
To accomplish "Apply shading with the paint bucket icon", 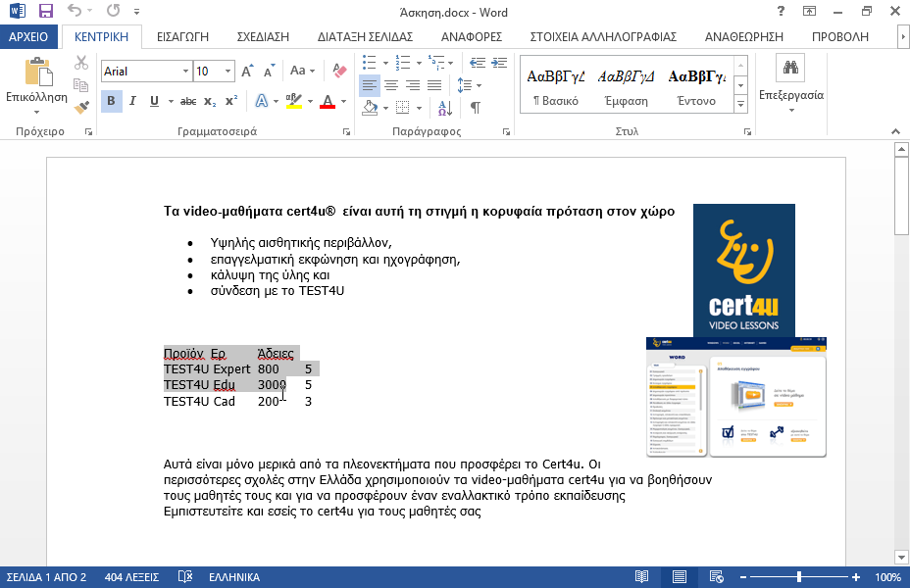I will [x=370, y=107].
